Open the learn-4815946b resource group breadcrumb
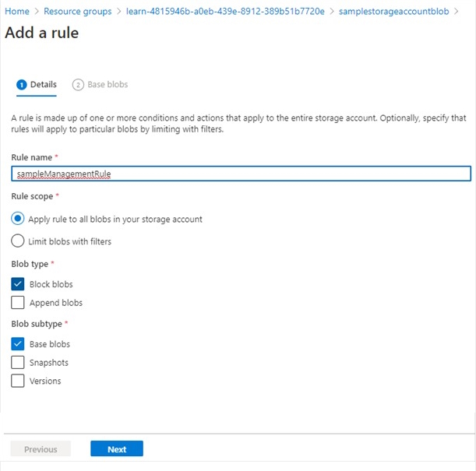The image size is (476, 471). pos(225,12)
